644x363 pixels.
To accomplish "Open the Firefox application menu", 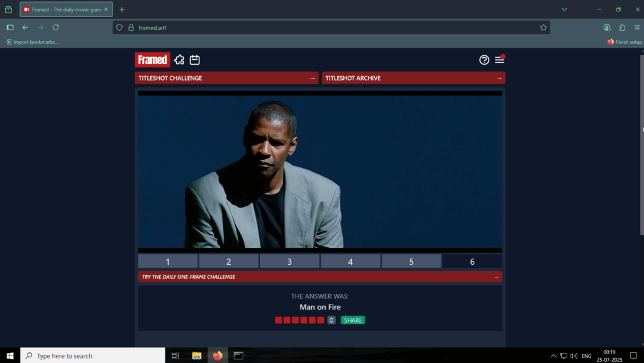I will click(637, 28).
